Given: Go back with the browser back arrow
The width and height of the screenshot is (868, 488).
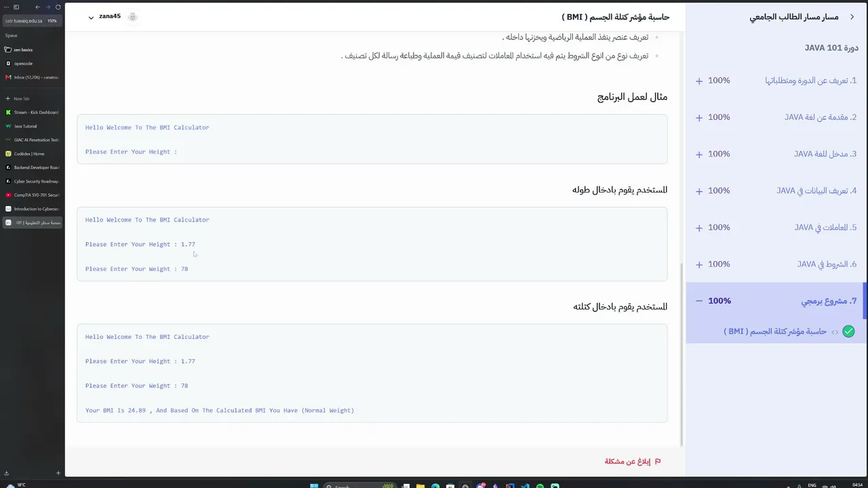Looking at the screenshot, I should tap(37, 7).
